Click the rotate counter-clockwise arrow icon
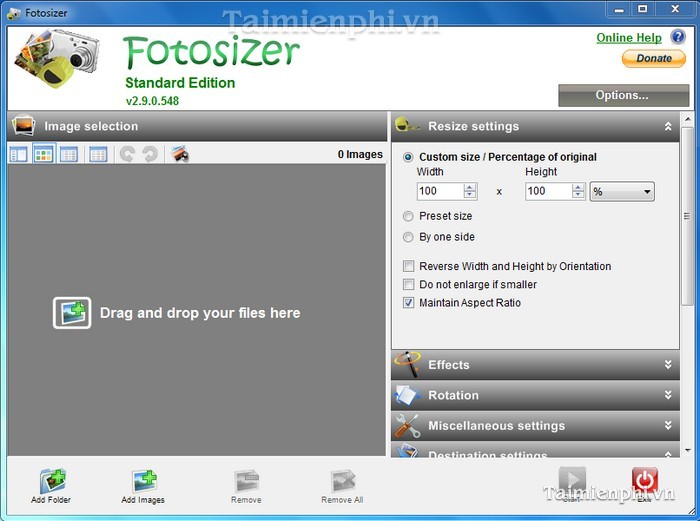Image resolution: width=700 pixels, height=521 pixels. [127, 154]
